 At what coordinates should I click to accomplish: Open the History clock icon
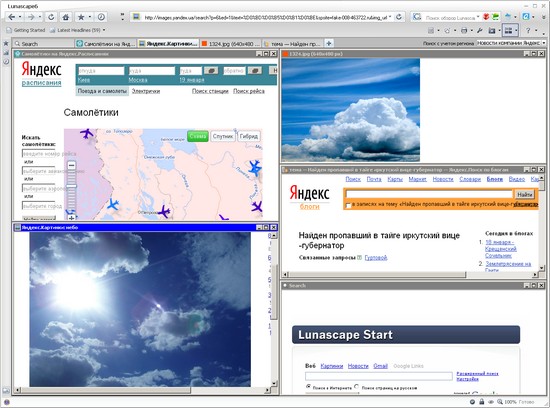(x=101, y=17)
